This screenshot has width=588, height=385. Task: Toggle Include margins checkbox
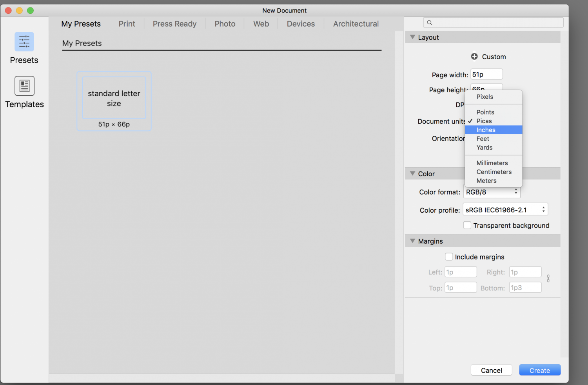(449, 257)
